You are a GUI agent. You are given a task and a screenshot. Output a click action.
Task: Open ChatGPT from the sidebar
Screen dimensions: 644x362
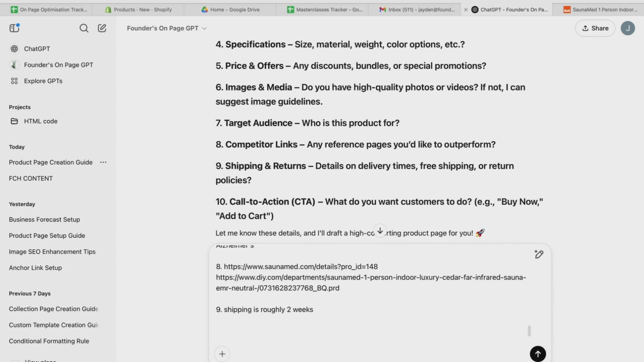(37, 49)
